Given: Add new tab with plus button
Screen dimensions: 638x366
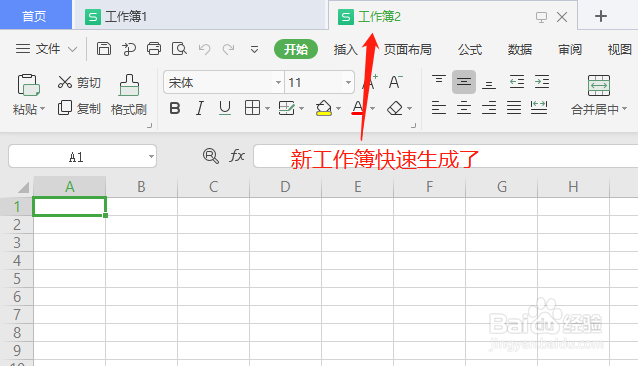Looking at the screenshot, I should [601, 16].
